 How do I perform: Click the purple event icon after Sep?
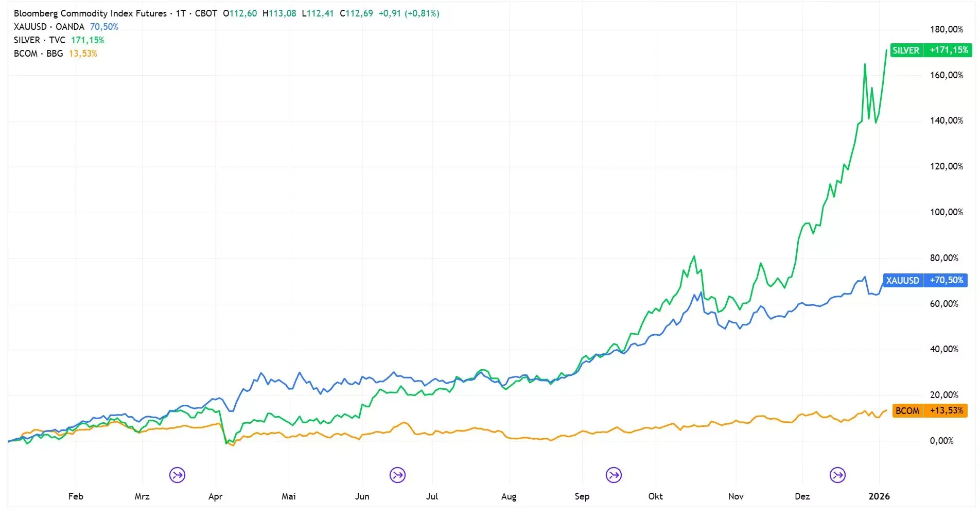[614, 475]
